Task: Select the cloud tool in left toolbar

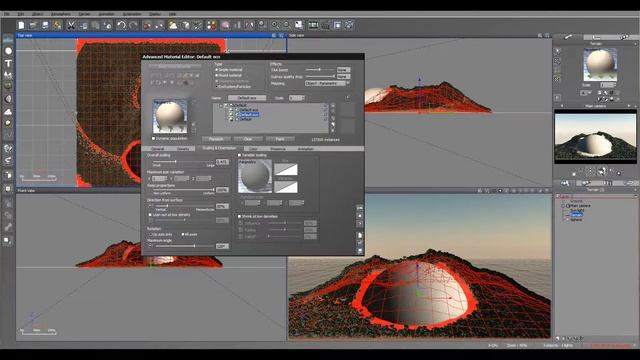Action: tap(8, 111)
